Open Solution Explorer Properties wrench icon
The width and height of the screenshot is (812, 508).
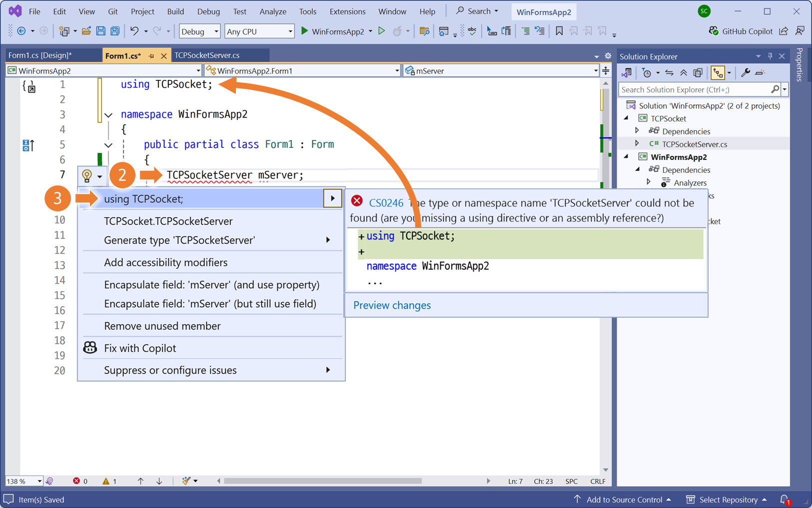[745, 73]
